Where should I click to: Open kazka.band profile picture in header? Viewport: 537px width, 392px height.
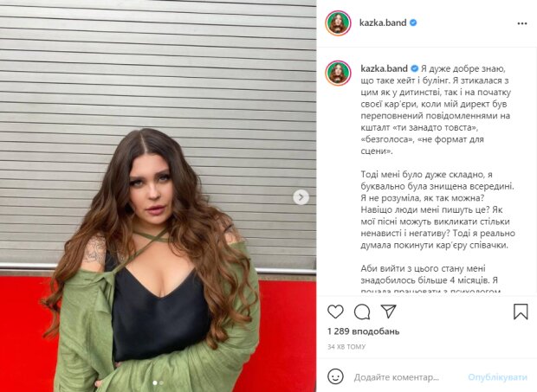tap(338, 22)
